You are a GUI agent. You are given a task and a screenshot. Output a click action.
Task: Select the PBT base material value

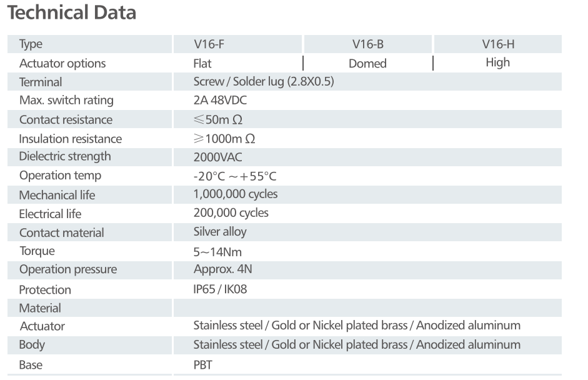pyautogui.click(x=202, y=364)
